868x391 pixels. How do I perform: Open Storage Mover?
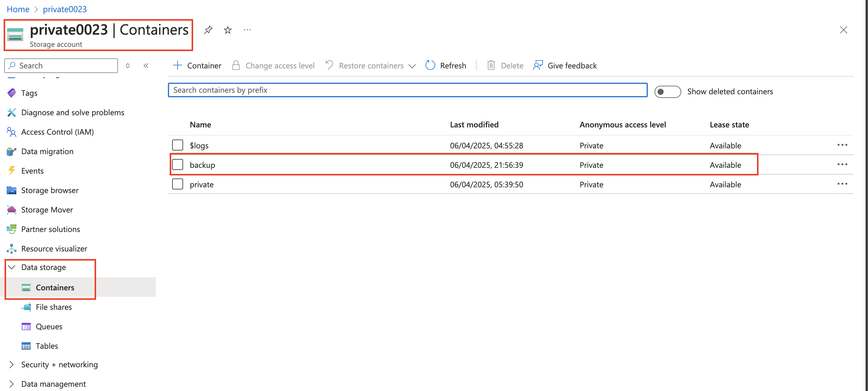(47, 210)
